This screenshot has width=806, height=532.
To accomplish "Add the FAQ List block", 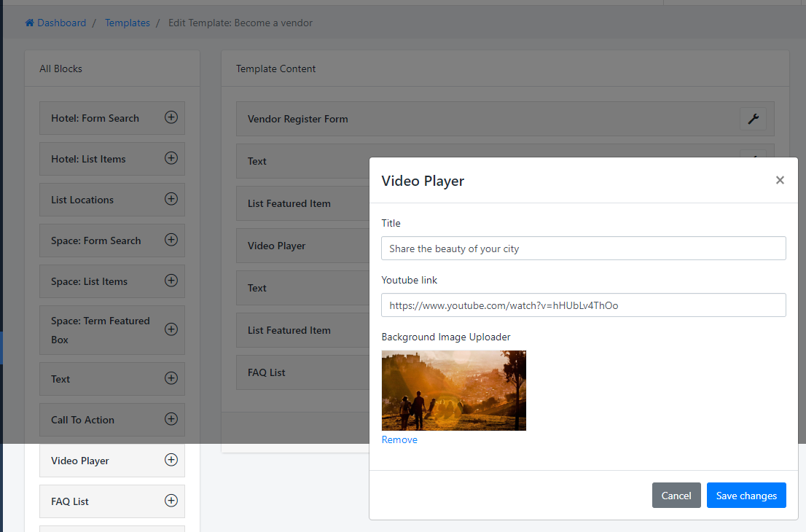I will [x=171, y=501].
